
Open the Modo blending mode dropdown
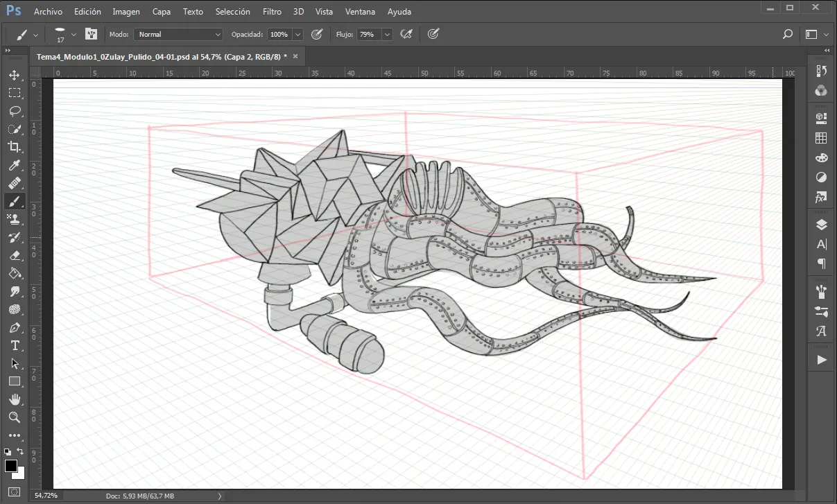(x=179, y=34)
